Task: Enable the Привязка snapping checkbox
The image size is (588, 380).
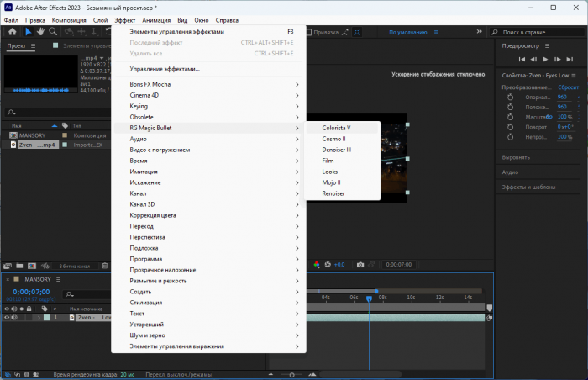Action: click(308, 33)
